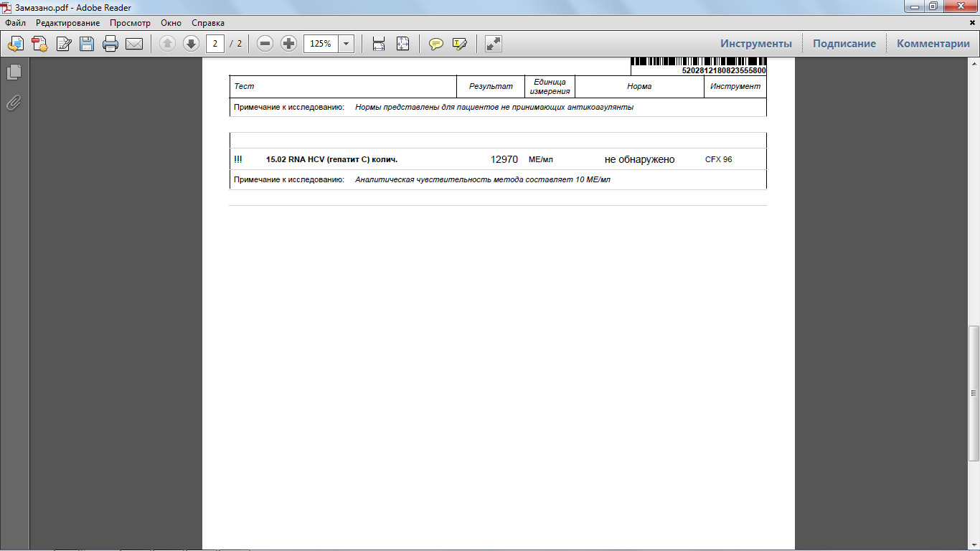980x551 pixels.
Task: Open the Файл menu
Action: 15,23
